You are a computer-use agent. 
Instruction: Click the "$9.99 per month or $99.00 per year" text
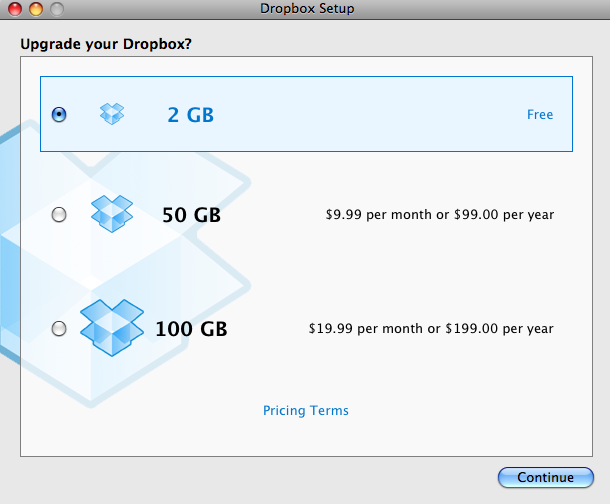click(440, 215)
